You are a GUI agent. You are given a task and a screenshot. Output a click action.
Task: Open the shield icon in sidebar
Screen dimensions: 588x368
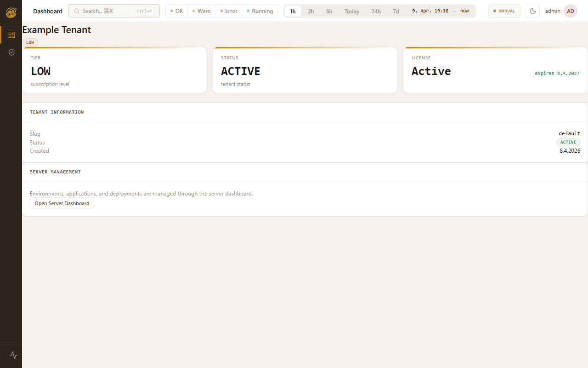point(11,52)
